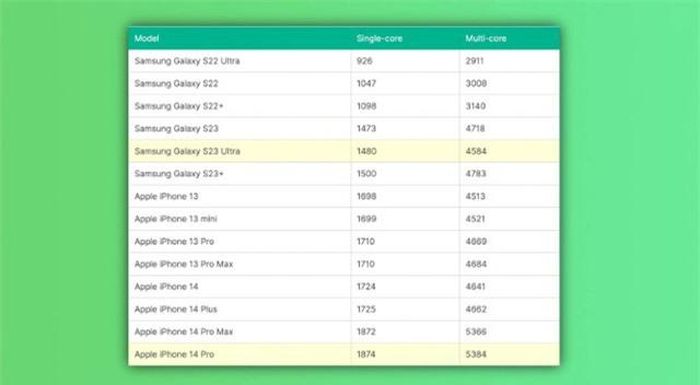
Task: Select Apple iPhone 13 Pro Max row
Action: click(344, 264)
